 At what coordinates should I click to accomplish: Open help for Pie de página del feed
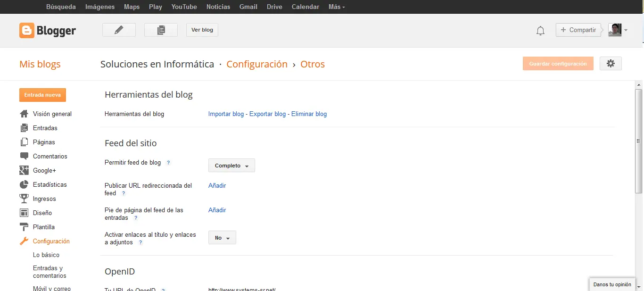136,218
